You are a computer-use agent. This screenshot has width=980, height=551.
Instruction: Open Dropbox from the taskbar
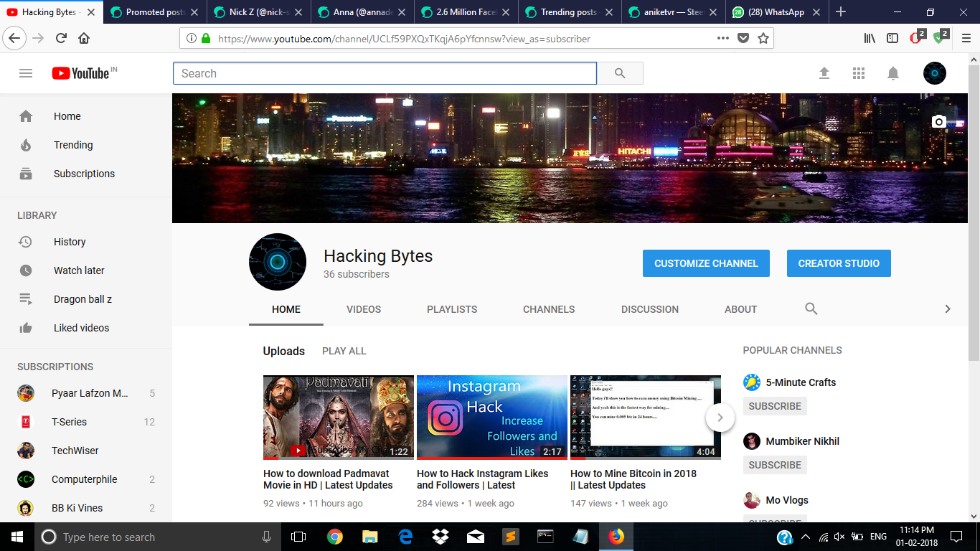(440, 537)
